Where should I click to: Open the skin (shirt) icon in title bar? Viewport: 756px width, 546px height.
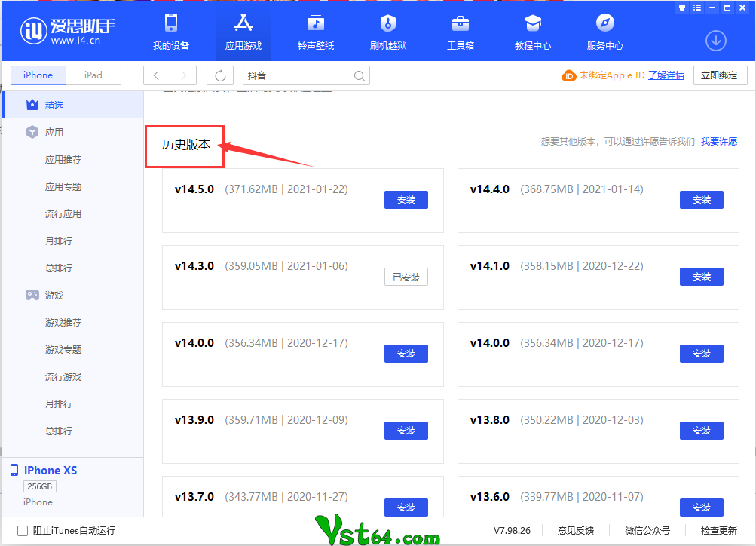point(681,8)
